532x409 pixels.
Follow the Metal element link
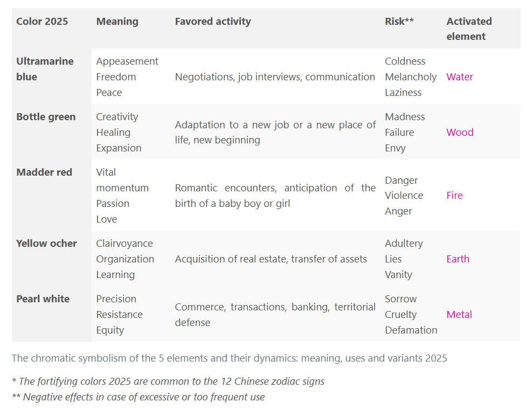pyautogui.click(x=459, y=314)
